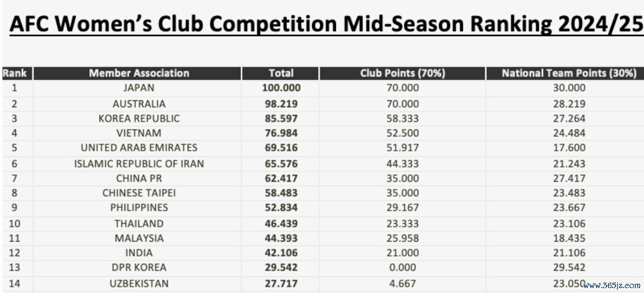Image resolution: width=644 pixels, height=293 pixels.
Task: Click the VIETNAM association cell
Action: click(x=139, y=133)
